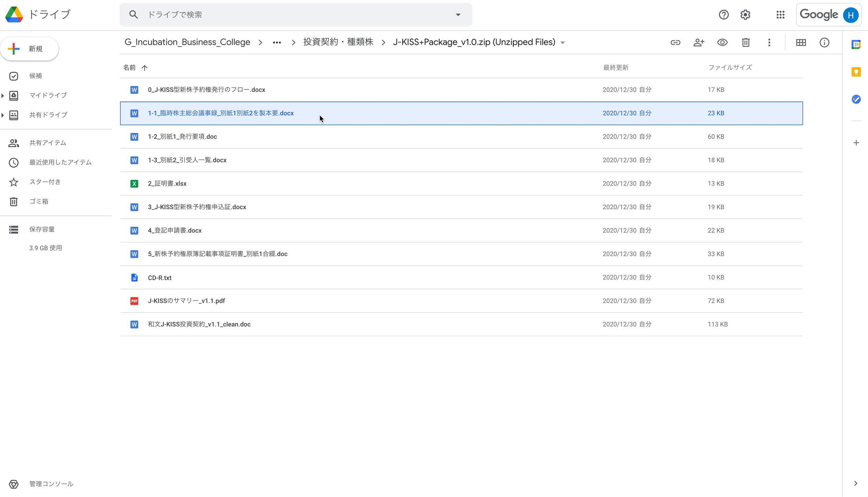Delete the selected file using the trash icon

[746, 42]
